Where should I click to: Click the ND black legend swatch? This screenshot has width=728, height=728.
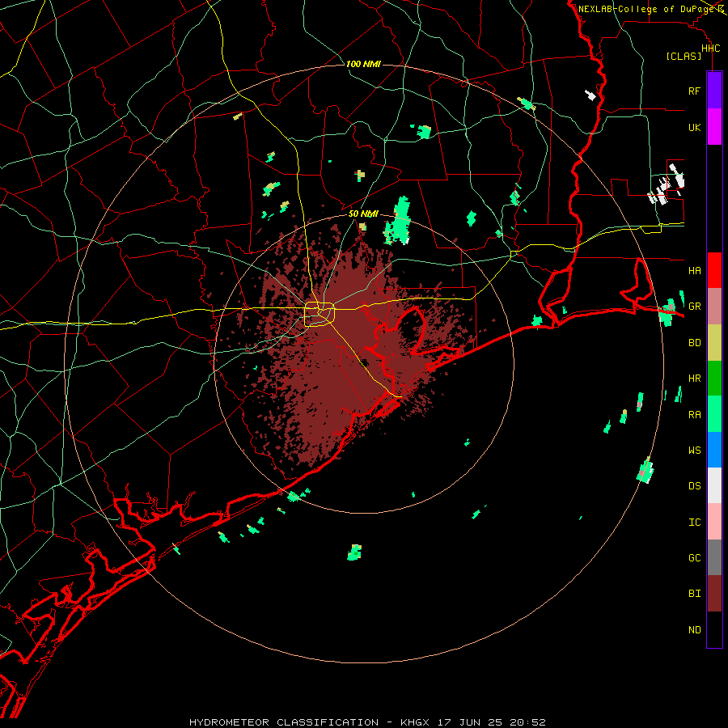click(714, 629)
